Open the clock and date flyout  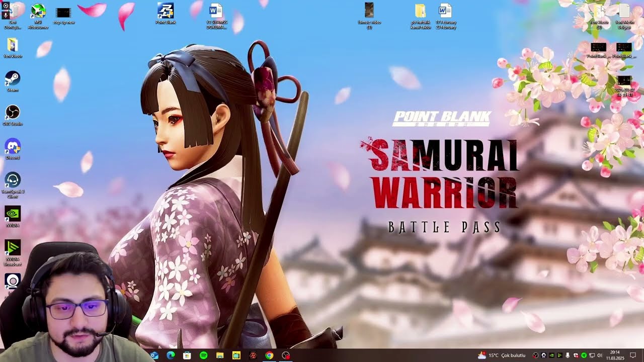coord(615,355)
